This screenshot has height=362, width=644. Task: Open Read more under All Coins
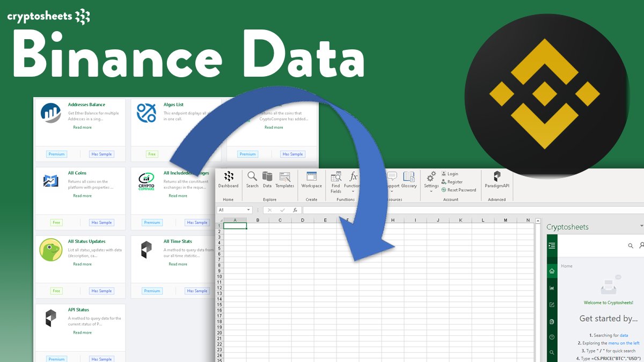[x=82, y=196]
